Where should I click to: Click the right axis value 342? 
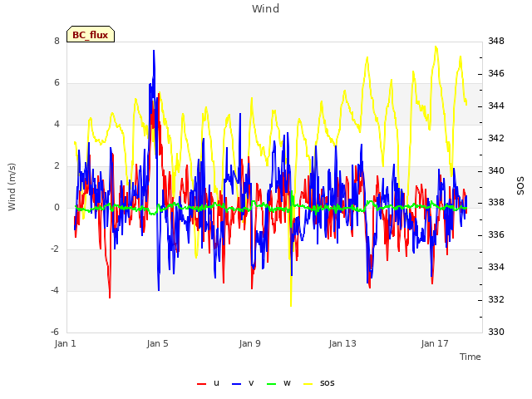496,139
